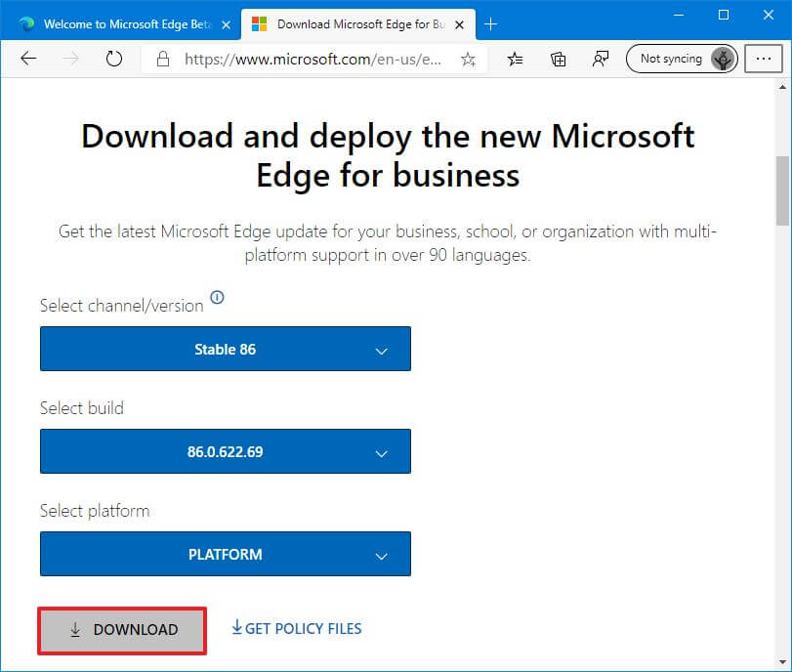Open the PLATFORM selection dropdown
The image size is (792, 672).
point(225,555)
